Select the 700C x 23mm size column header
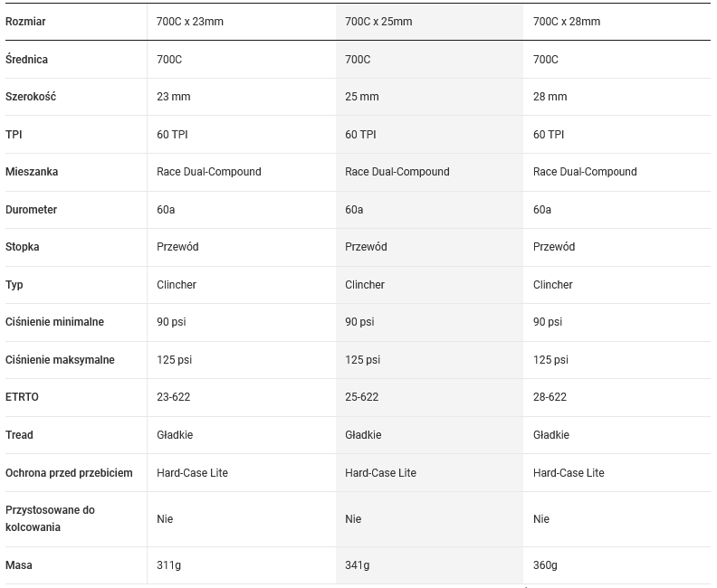 190,22
